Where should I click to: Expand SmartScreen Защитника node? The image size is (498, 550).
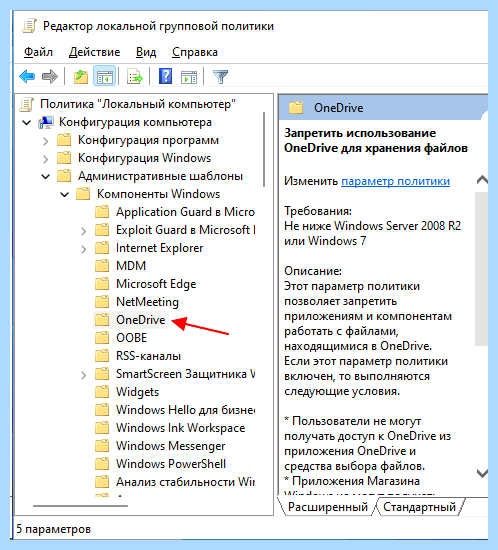click(83, 375)
